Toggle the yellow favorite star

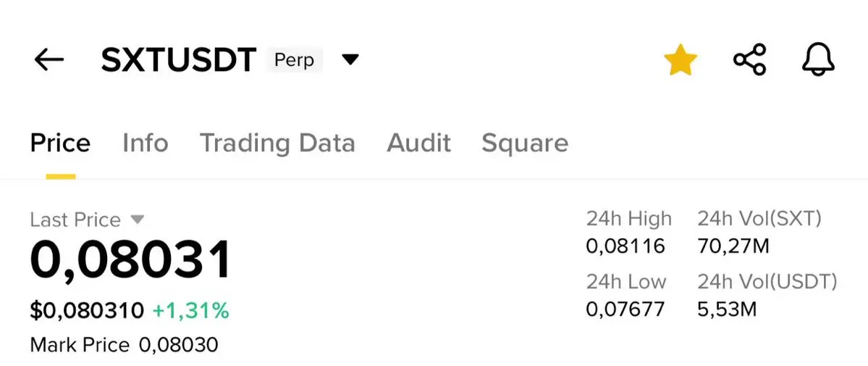[x=681, y=59]
